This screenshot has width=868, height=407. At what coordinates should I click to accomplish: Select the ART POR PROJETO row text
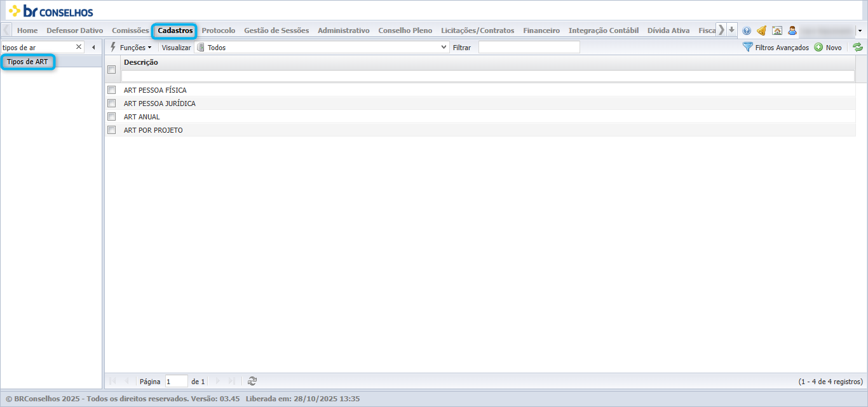(x=153, y=130)
